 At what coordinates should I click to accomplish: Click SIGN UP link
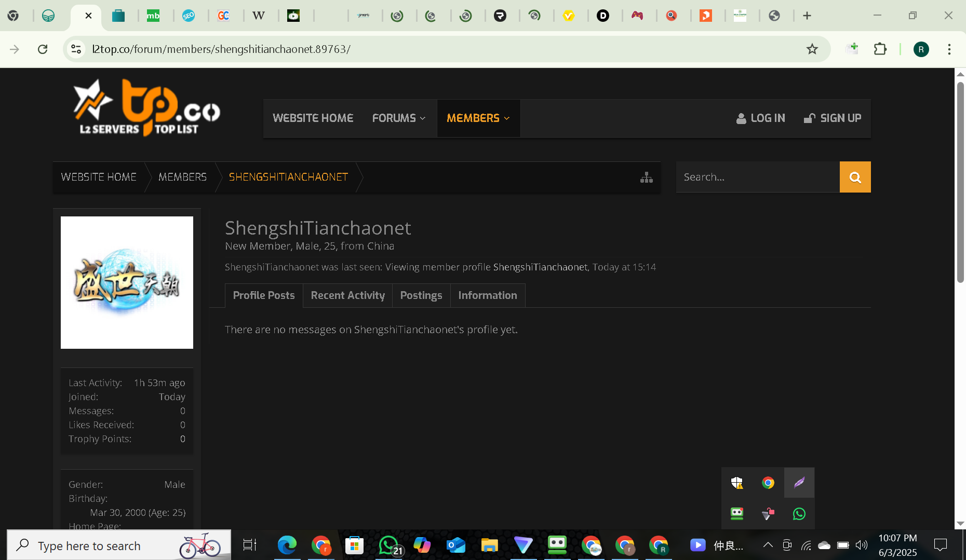(833, 118)
